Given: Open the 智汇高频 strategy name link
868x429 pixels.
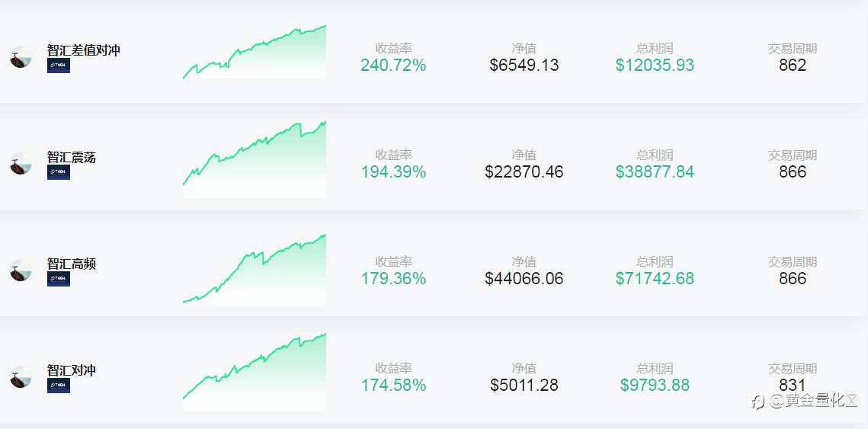Looking at the screenshot, I should (72, 264).
